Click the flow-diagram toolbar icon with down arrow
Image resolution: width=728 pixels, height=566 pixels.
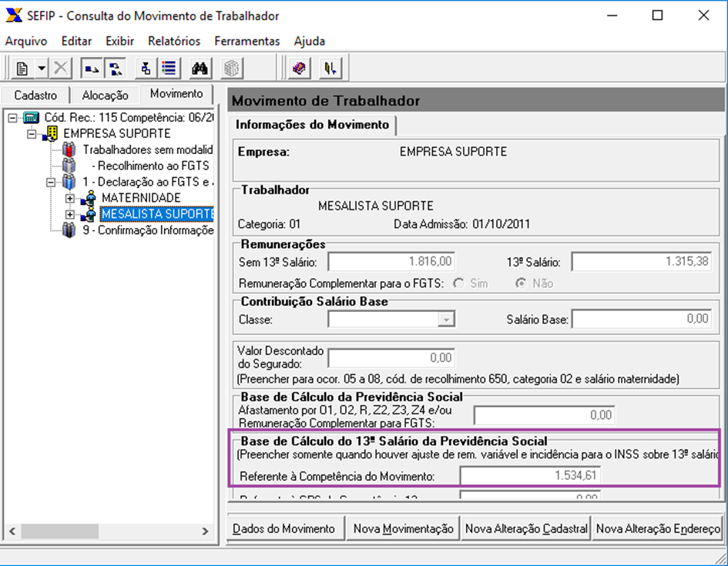146,69
